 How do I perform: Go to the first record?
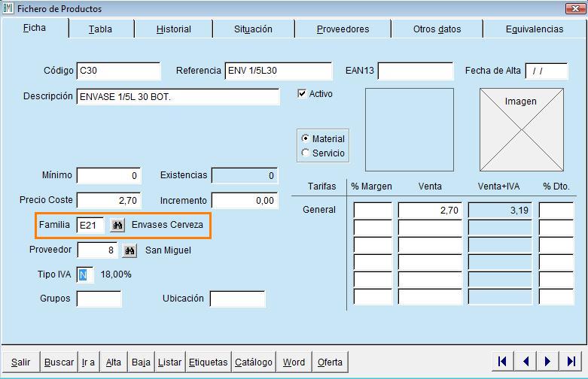pos(502,362)
